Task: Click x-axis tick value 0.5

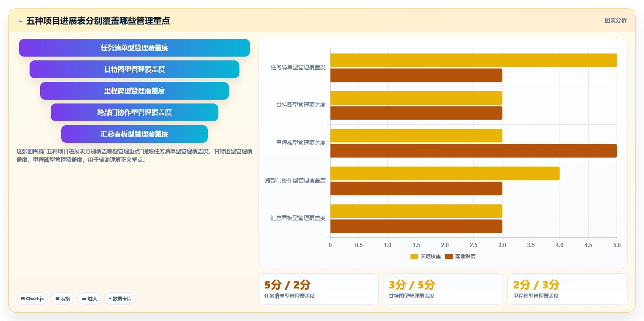Action: click(359, 245)
